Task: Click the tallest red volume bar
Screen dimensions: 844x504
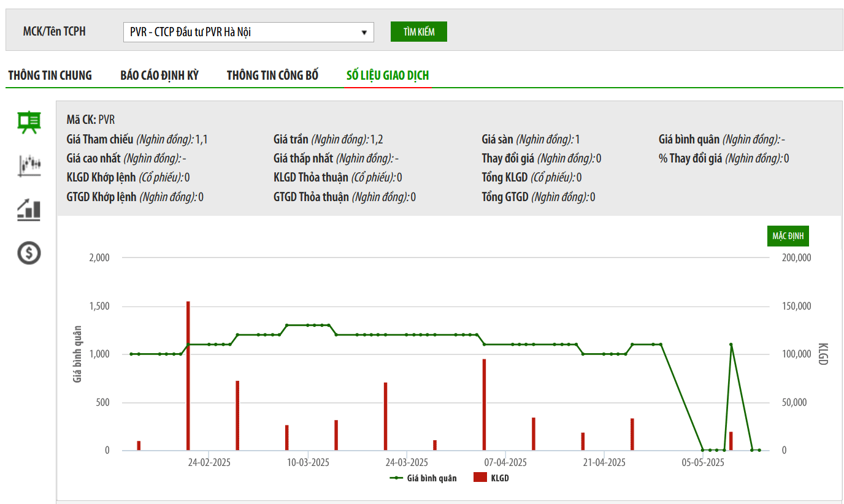Action: point(188,375)
